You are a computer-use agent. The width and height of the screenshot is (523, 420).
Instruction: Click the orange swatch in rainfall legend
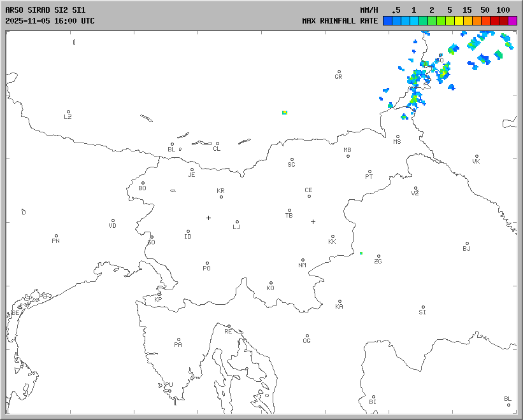click(x=476, y=21)
